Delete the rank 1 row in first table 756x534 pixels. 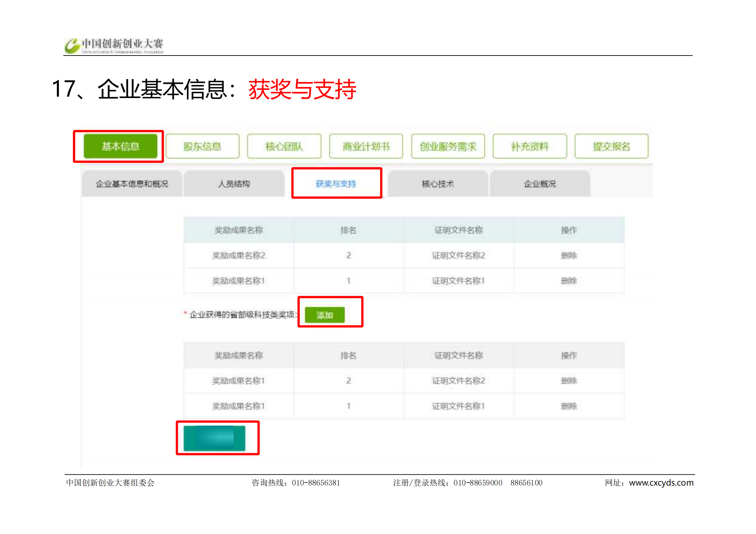pos(569,281)
